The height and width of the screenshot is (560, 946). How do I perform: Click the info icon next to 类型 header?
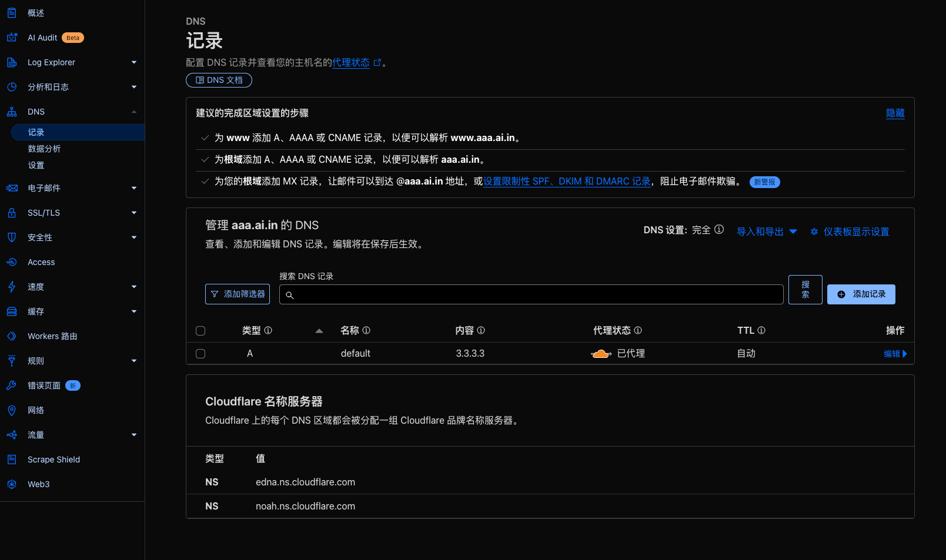tap(268, 330)
